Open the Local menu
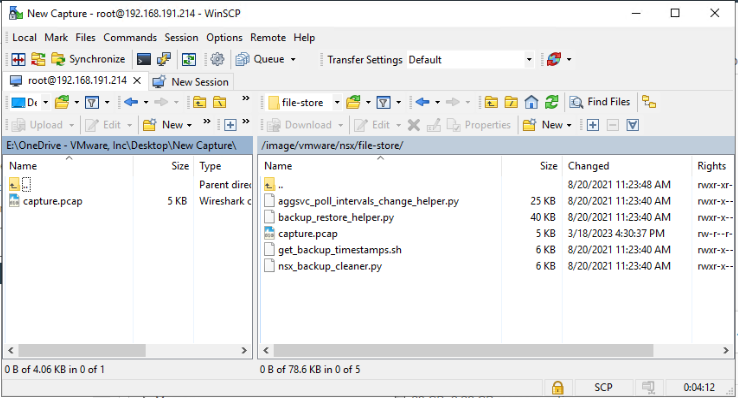Image resolution: width=738 pixels, height=398 pixels. point(24,38)
